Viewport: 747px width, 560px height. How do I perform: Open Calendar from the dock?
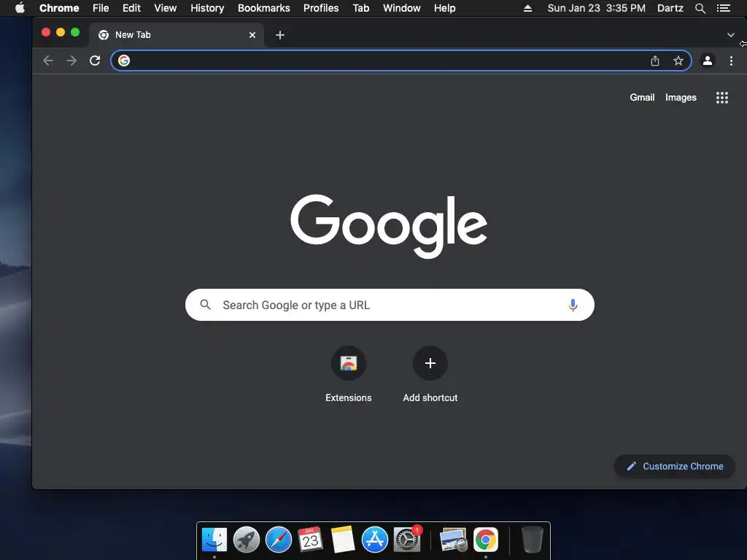click(x=310, y=540)
